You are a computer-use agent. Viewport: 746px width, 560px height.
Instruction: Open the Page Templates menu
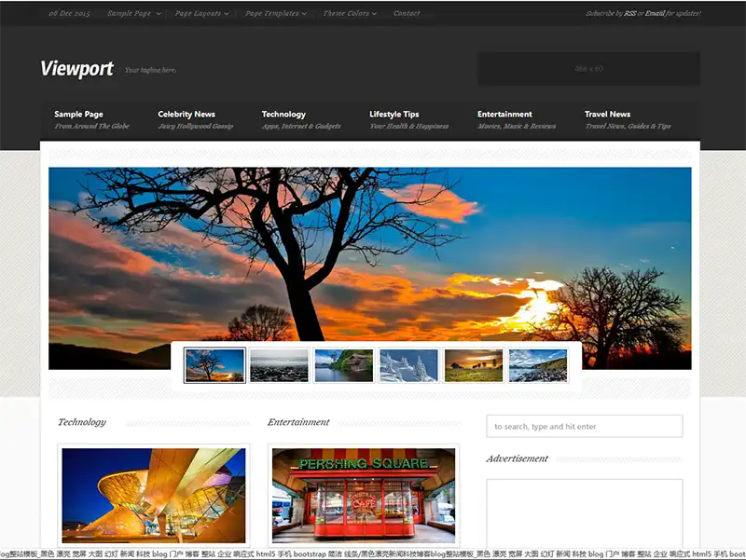(271, 13)
